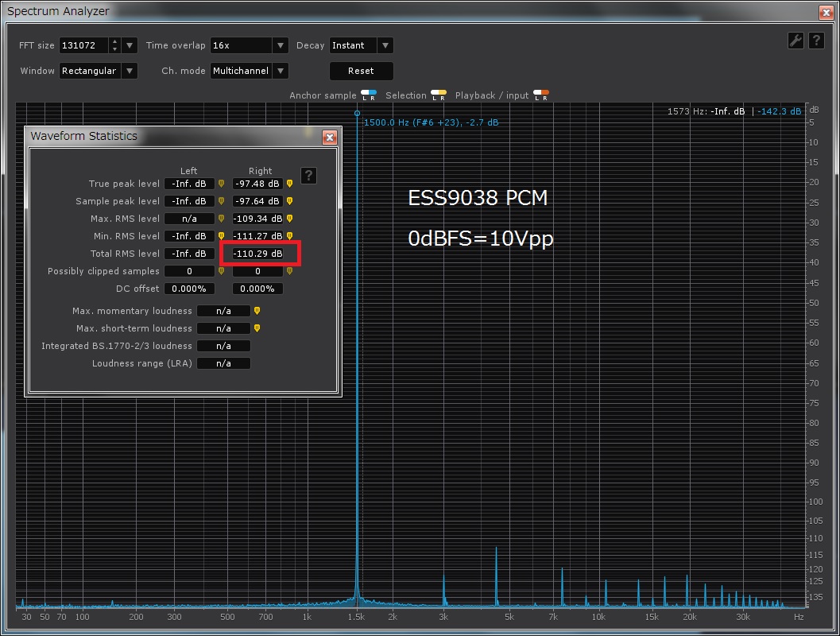Image resolution: width=840 pixels, height=636 pixels.
Task: Click the Waveform Statistics title bar
Action: [174, 136]
